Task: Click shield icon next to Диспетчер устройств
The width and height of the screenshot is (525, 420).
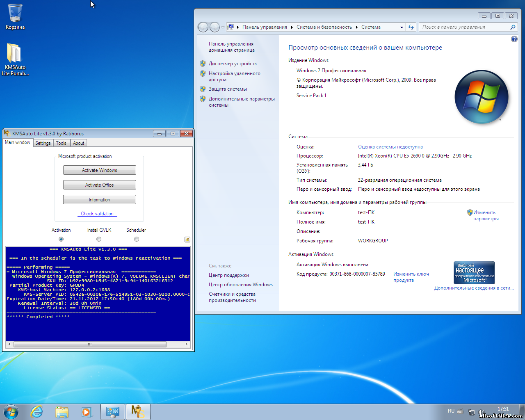Action: 203,64
